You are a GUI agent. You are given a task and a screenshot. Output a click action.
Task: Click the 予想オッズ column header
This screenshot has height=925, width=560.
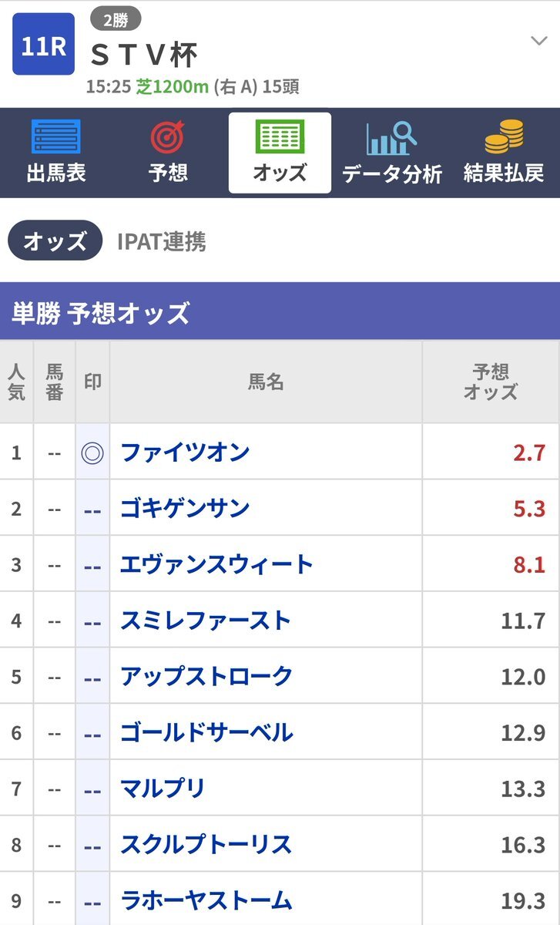[491, 382]
